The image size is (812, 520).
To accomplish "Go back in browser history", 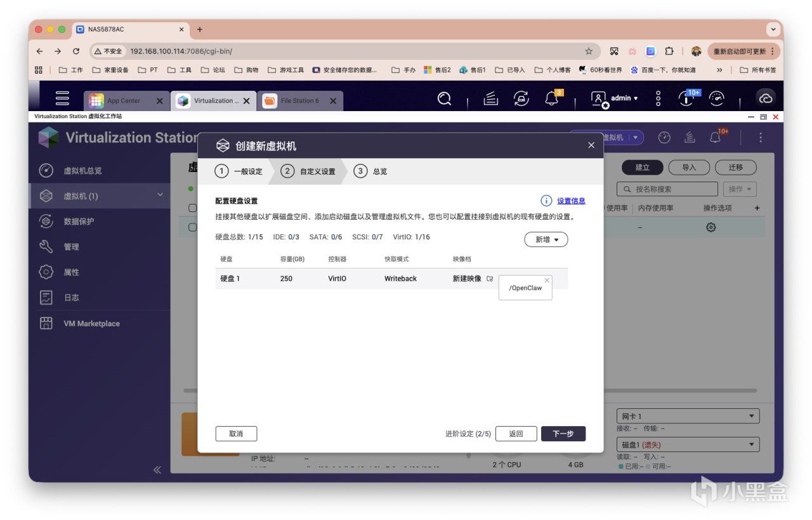I will [40, 51].
